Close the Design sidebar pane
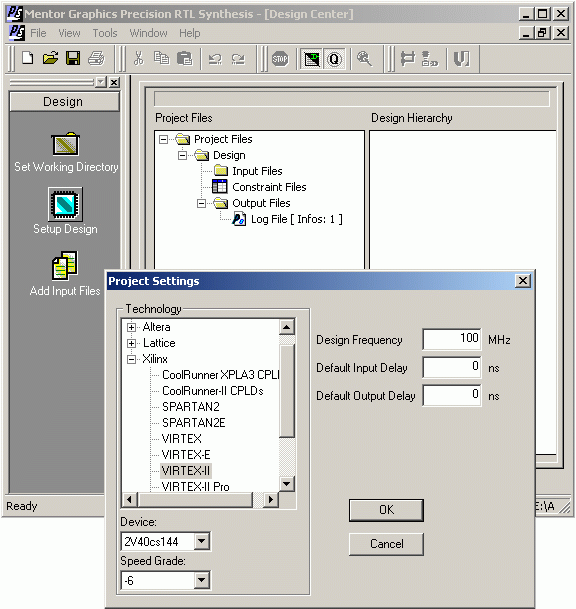576x609 pixels. click(x=114, y=82)
